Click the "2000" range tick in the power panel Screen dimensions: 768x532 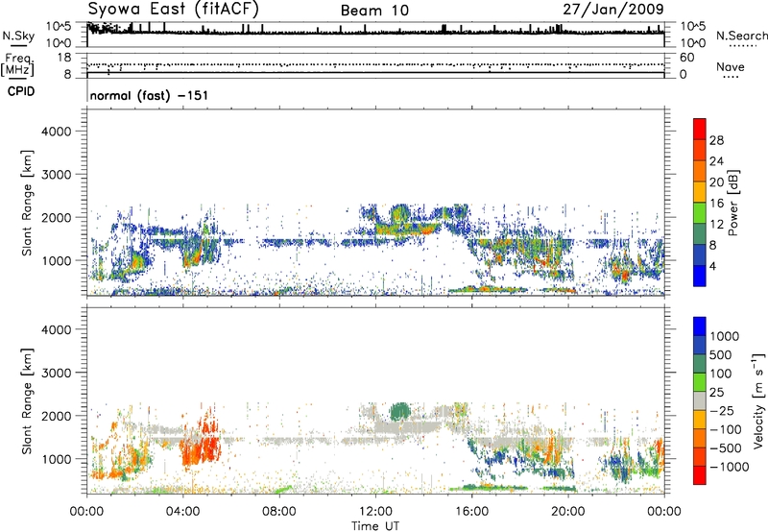(56, 217)
